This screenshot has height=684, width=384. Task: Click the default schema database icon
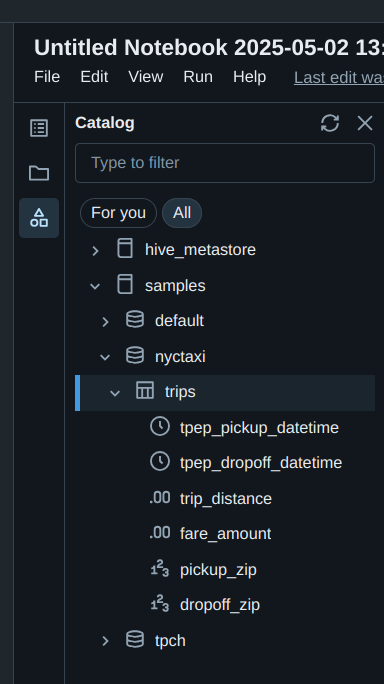click(x=135, y=320)
